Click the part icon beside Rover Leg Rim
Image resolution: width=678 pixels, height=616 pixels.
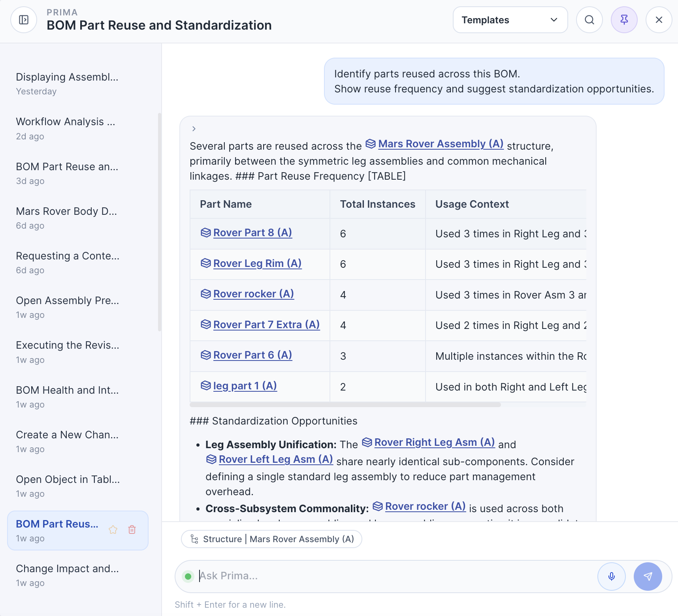(x=205, y=263)
